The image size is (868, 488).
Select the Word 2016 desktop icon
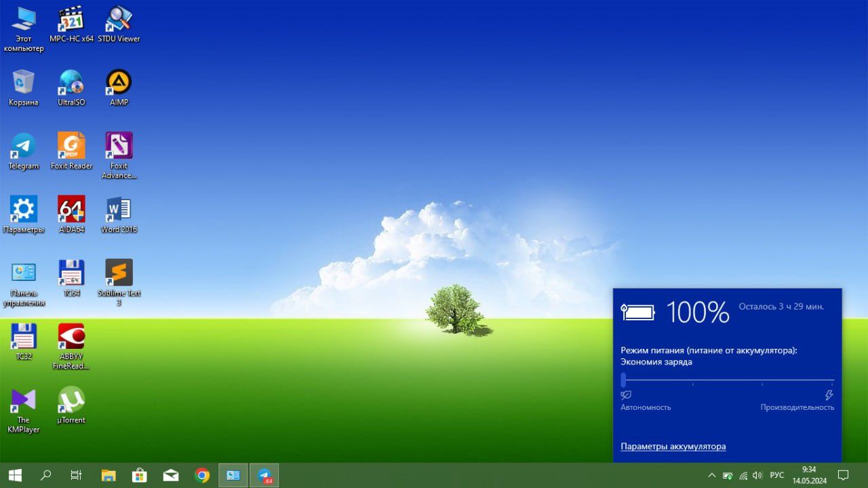[x=119, y=215]
